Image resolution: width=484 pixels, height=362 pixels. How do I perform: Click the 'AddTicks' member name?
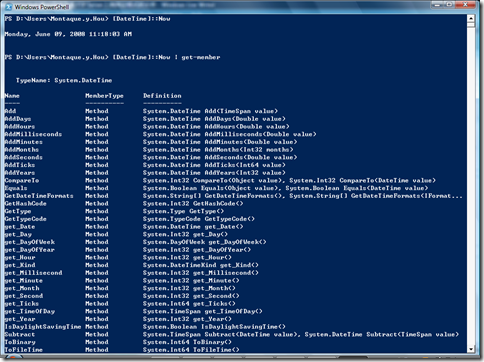click(20, 165)
